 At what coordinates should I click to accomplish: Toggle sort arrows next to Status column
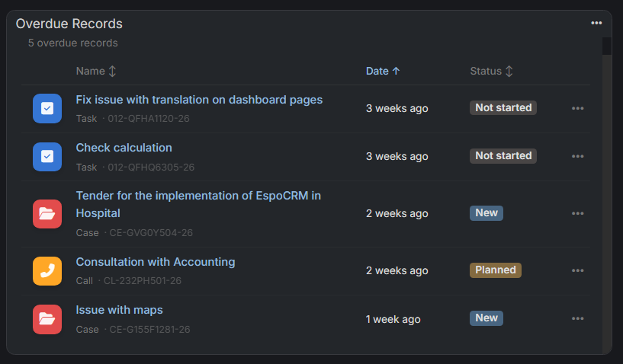[509, 72]
